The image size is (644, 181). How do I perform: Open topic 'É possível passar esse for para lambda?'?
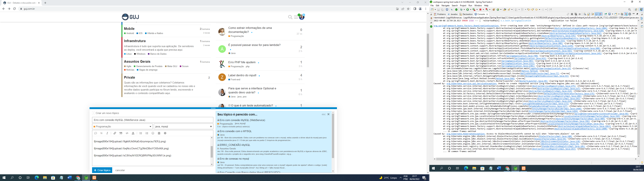coord(254,45)
